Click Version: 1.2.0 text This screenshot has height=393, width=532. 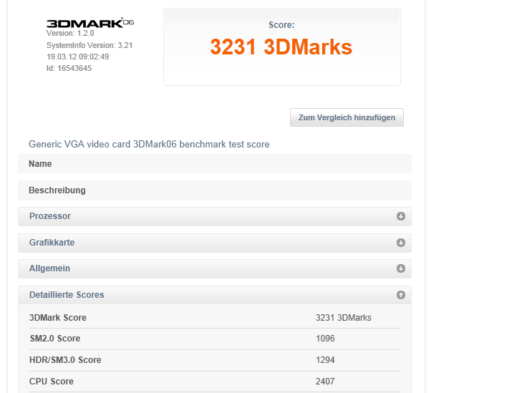point(70,33)
